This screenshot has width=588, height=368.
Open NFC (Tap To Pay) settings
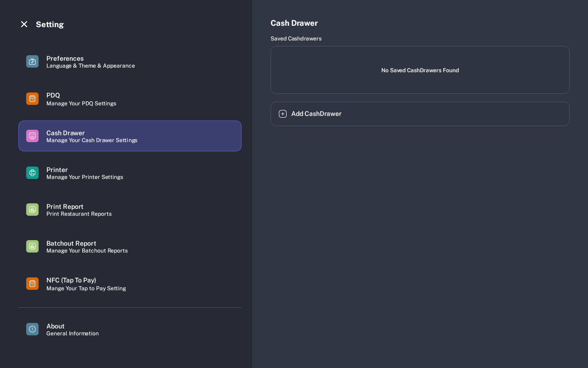click(130, 284)
